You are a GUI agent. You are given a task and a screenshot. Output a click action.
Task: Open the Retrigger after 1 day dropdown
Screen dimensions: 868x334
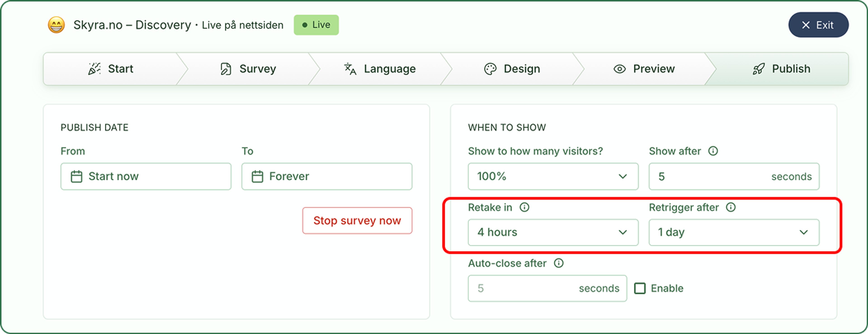pos(734,232)
